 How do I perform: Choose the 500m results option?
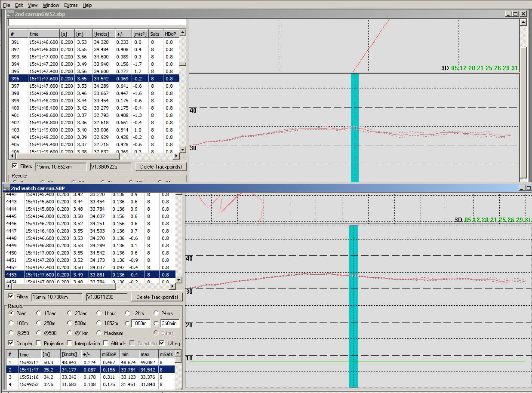(70, 323)
